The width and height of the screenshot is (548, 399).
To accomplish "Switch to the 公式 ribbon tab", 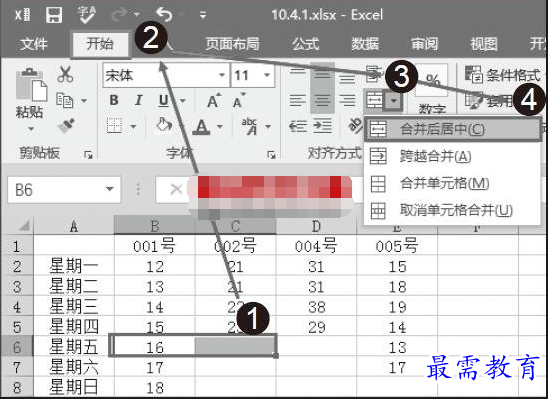I will tap(305, 44).
